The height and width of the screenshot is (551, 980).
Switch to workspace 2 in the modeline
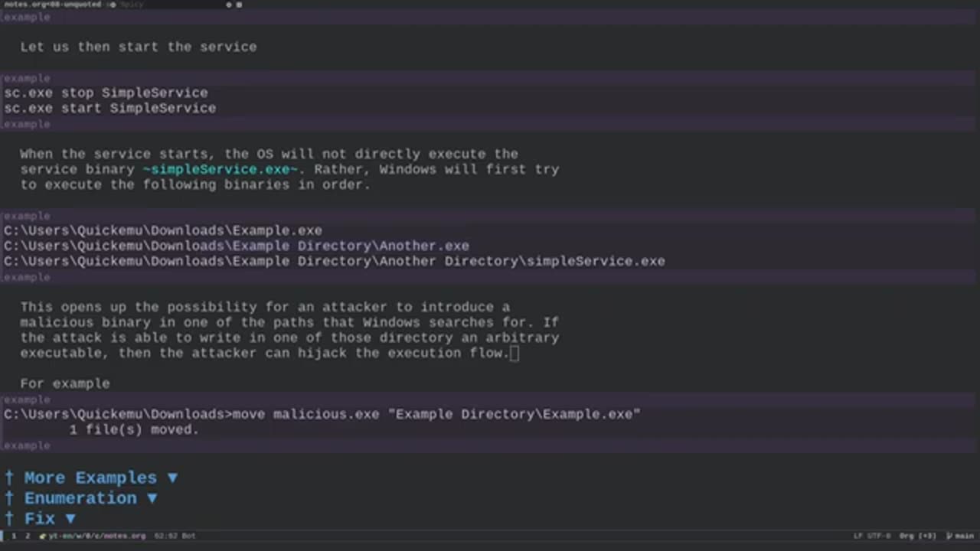pos(28,536)
